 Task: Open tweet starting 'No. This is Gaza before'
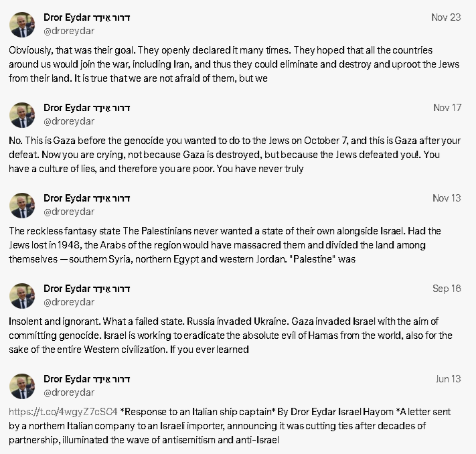(234, 155)
